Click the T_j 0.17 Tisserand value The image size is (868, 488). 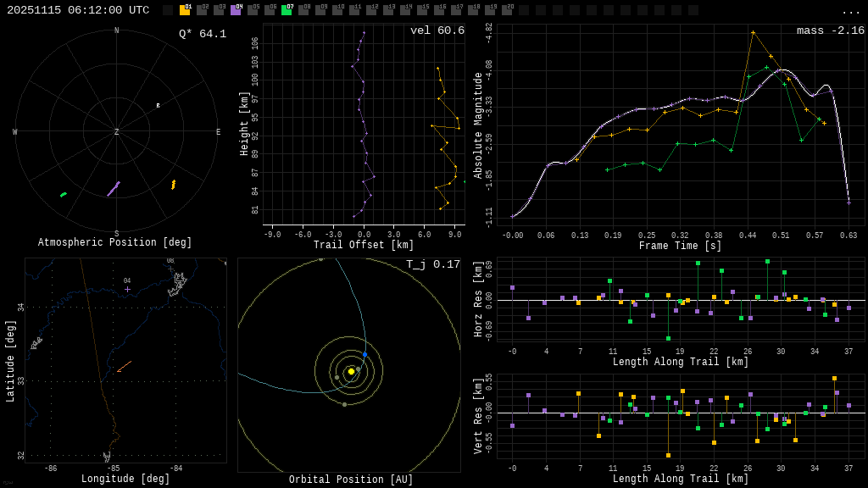(432, 264)
